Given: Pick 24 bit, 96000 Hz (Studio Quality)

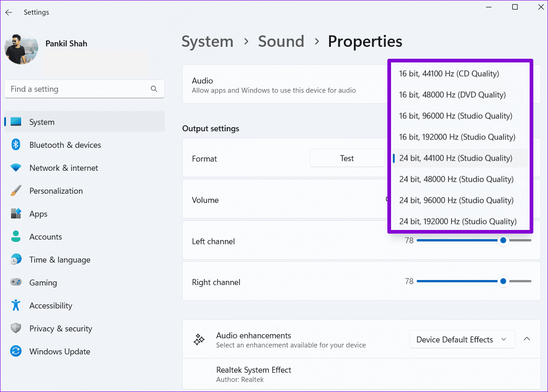Looking at the screenshot, I should click(x=456, y=201).
